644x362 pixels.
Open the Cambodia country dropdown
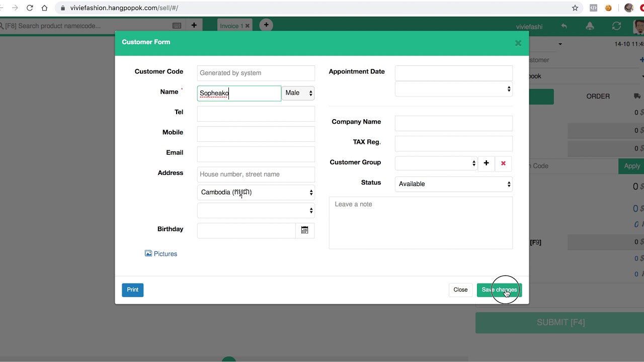[x=256, y=193]
